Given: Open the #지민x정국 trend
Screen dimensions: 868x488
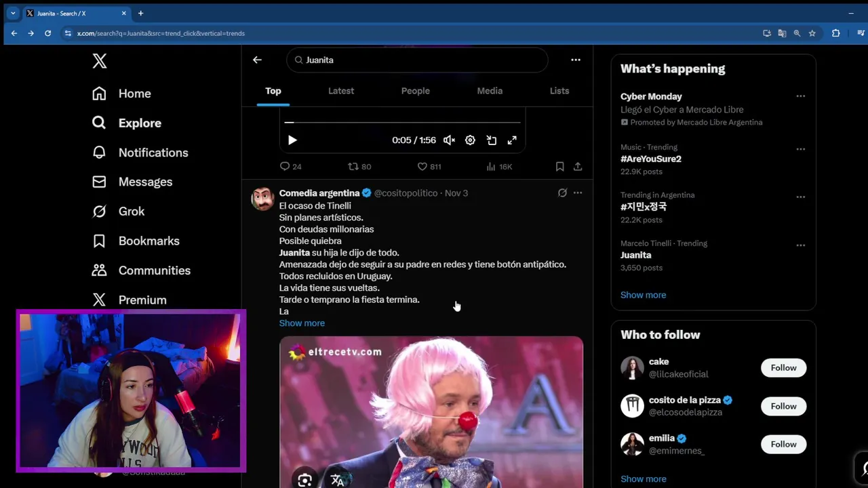Looking at the screenshot, I should [644, 207].
